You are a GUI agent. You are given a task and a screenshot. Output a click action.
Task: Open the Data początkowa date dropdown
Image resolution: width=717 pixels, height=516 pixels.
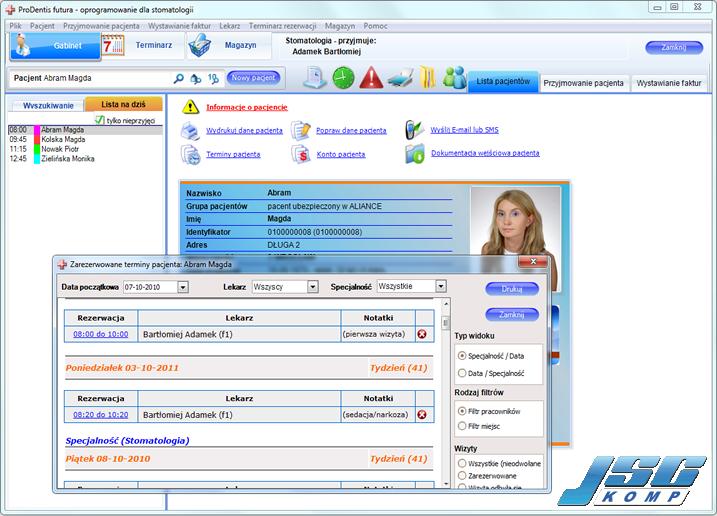[182, 287]
